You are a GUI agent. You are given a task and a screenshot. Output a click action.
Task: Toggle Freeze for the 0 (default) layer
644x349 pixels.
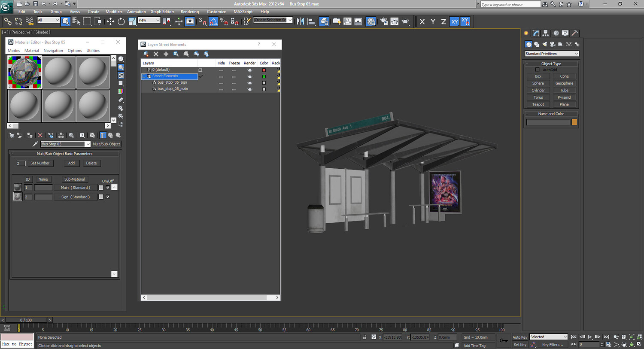[234, 70]
